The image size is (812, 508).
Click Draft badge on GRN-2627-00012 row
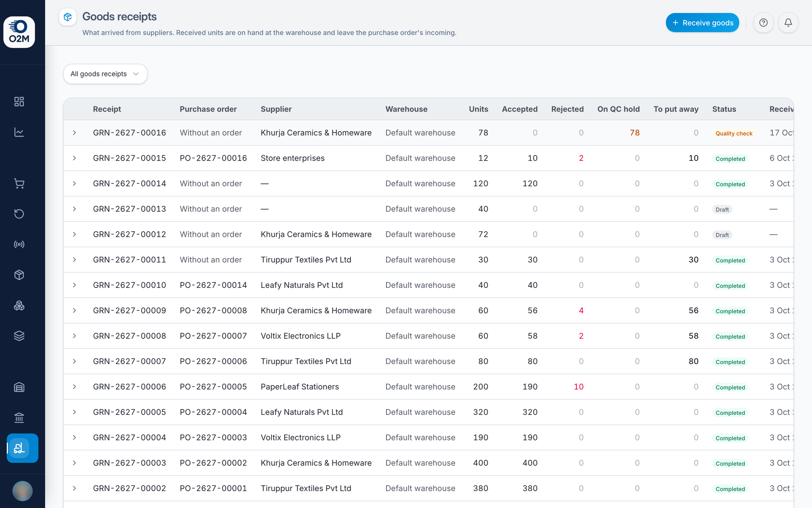[x=722, y=235]
